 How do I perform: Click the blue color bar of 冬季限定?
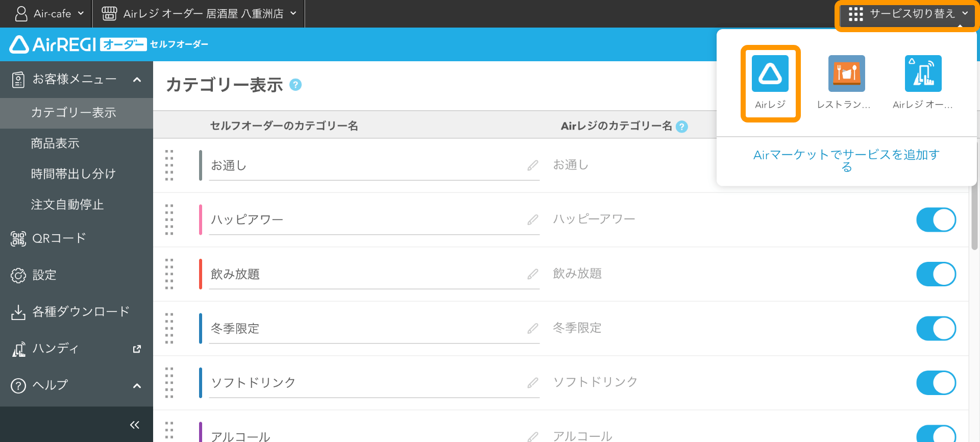[x=201, y=328]
